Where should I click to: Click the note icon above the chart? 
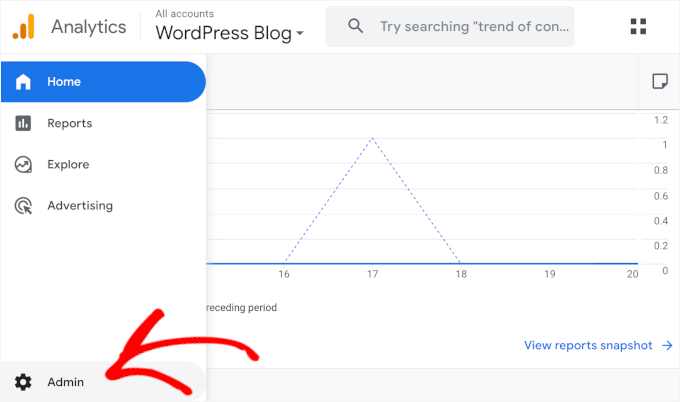point(659,81)
